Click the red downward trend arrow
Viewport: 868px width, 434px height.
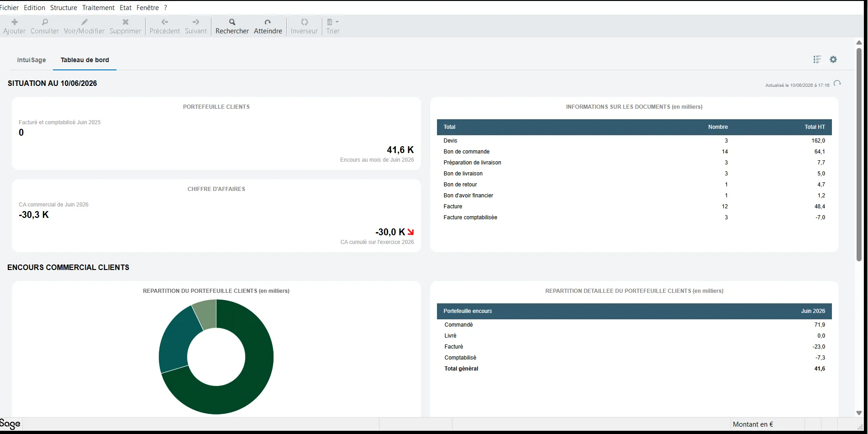point(410,232)
